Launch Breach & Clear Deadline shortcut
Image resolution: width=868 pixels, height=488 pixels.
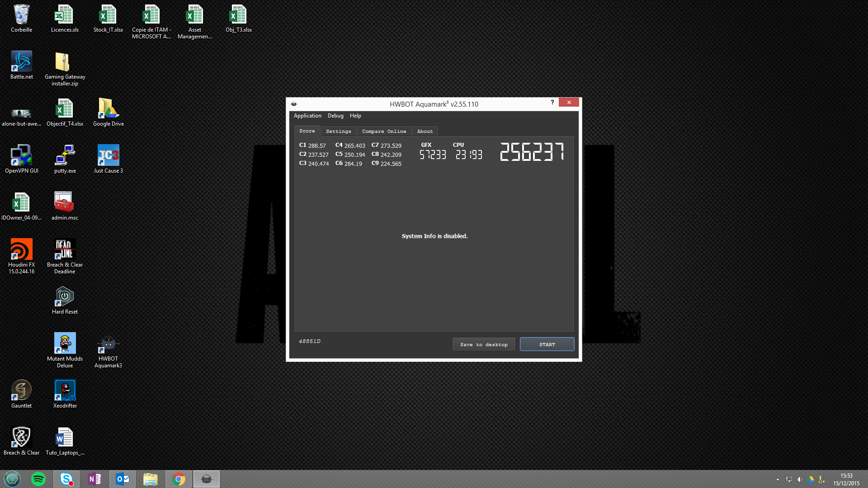(x=65, y=257)
